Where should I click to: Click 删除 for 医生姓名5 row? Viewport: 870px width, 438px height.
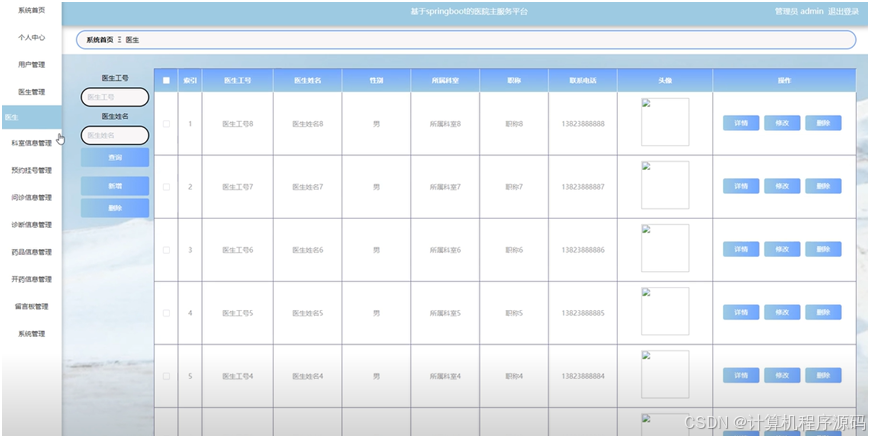[x=823, y=312]
